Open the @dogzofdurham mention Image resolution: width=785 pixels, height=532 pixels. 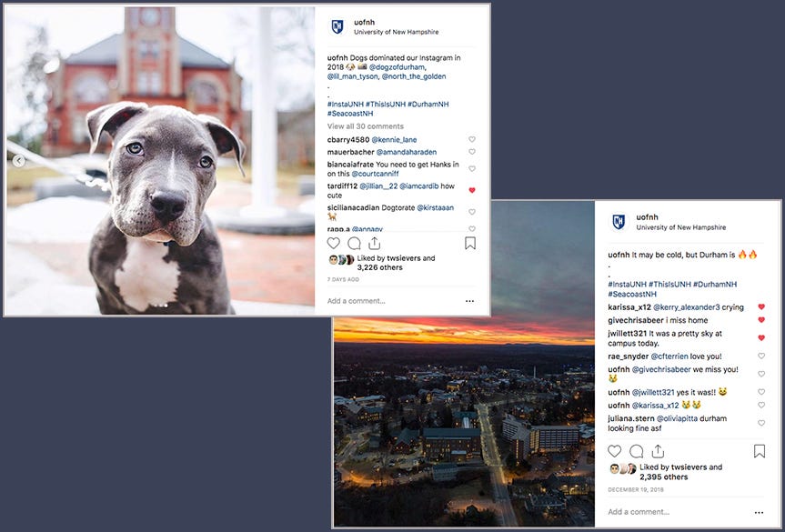tap(398, 67)
